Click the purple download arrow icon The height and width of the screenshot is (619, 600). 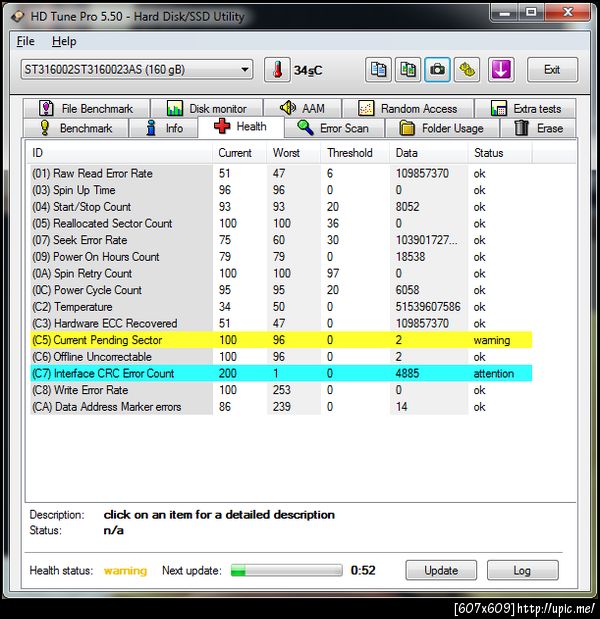point(501,70)
